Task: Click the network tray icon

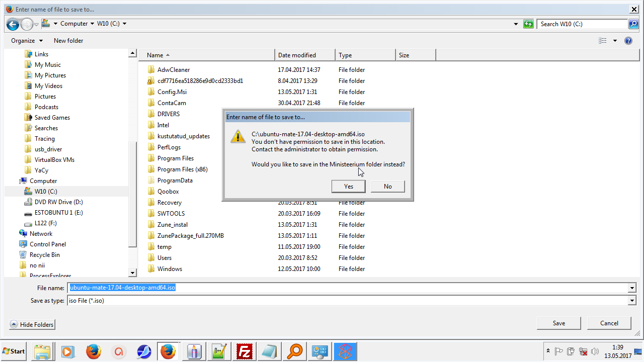Action: click(583, 351)
